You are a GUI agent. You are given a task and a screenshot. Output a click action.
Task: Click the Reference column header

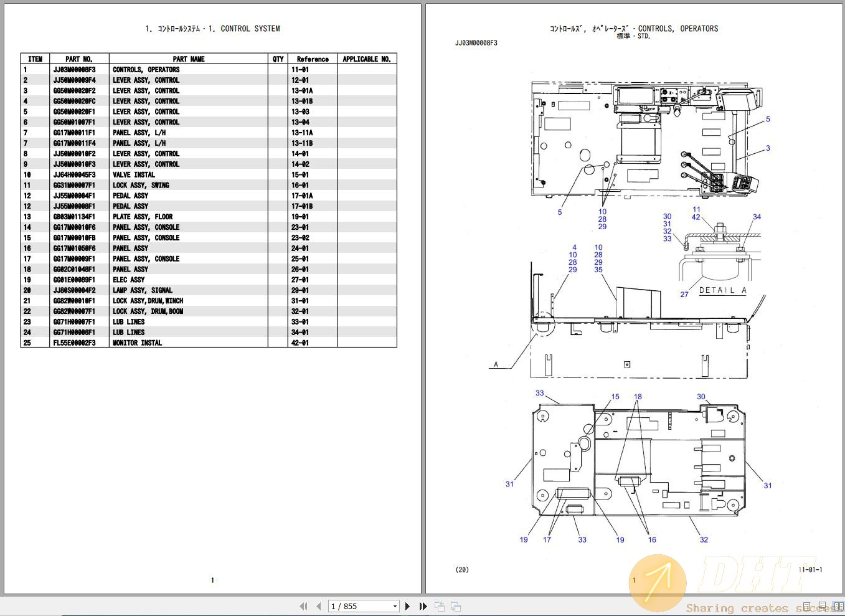[313, 59]
